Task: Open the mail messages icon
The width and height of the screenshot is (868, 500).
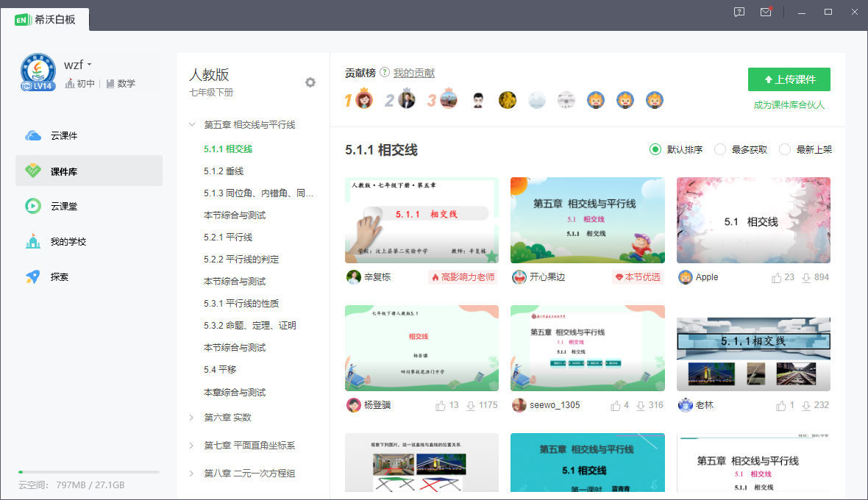Action: click(766, 12)
